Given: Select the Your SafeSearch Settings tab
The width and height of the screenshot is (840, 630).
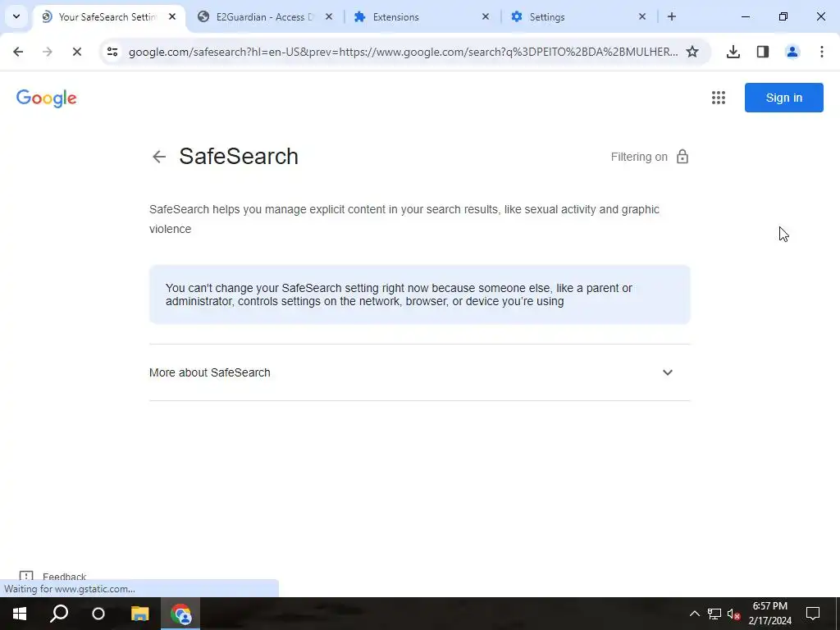Looking at the screenshot, I should pyautogui.click(x=109, y=16).
